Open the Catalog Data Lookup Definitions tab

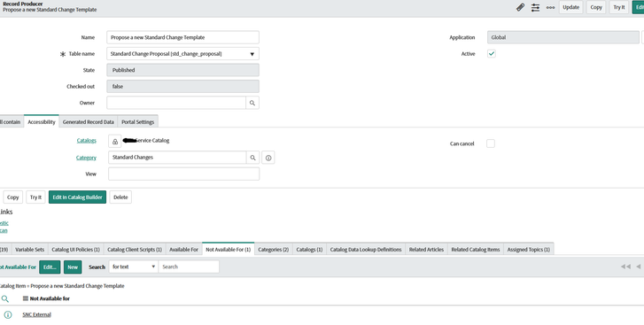click(x=366, y=250)
